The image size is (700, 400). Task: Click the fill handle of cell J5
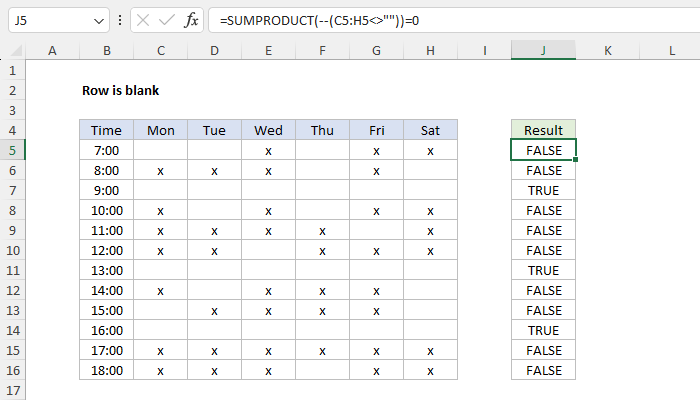pos(576,160)
